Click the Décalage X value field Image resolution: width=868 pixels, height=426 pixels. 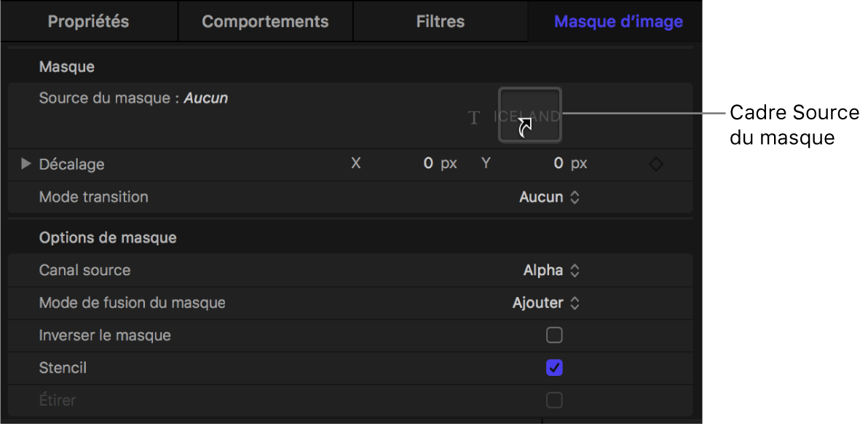point(428,164)
